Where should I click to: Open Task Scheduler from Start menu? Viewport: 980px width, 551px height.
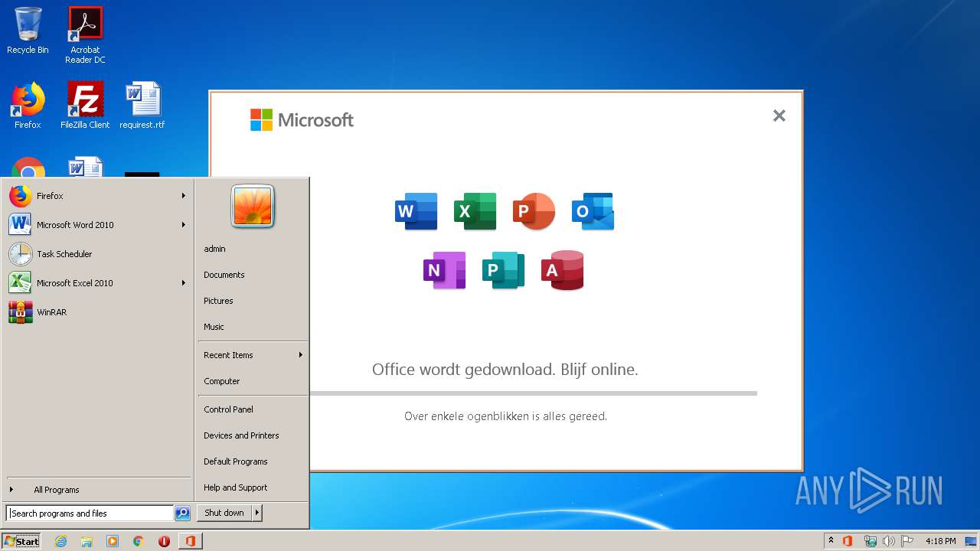97,254
